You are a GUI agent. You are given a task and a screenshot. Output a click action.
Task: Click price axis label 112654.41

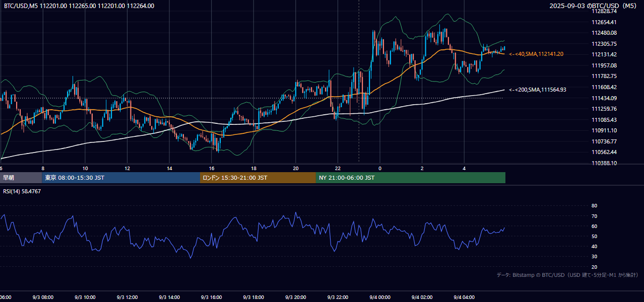pyautogui.click(x=604, y=22)
